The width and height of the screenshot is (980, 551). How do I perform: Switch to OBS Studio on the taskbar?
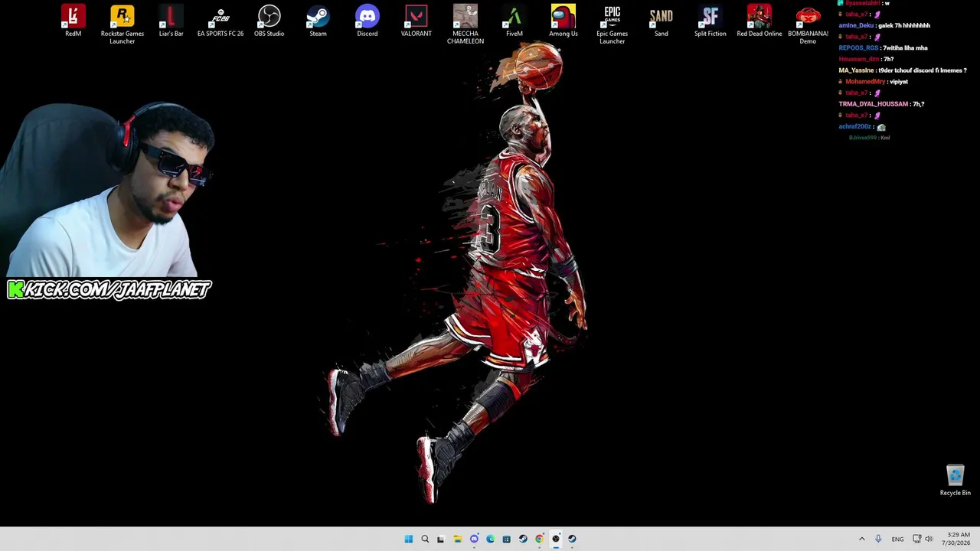pos(556,539)
